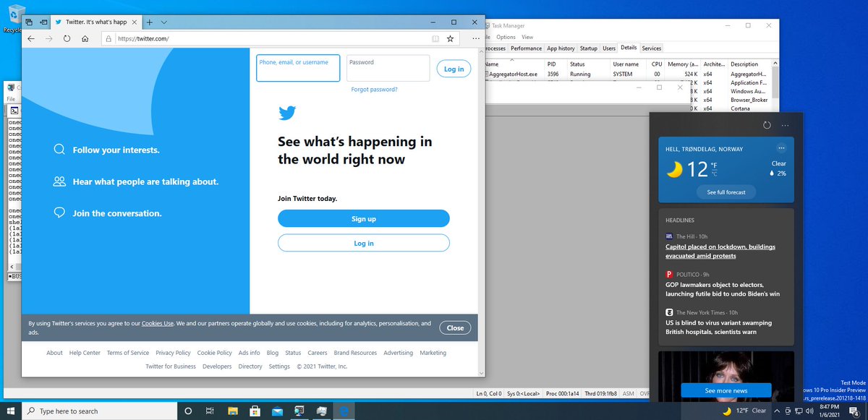
Task: Open Privacy Policy footer link
Action: tap(173, 353)
